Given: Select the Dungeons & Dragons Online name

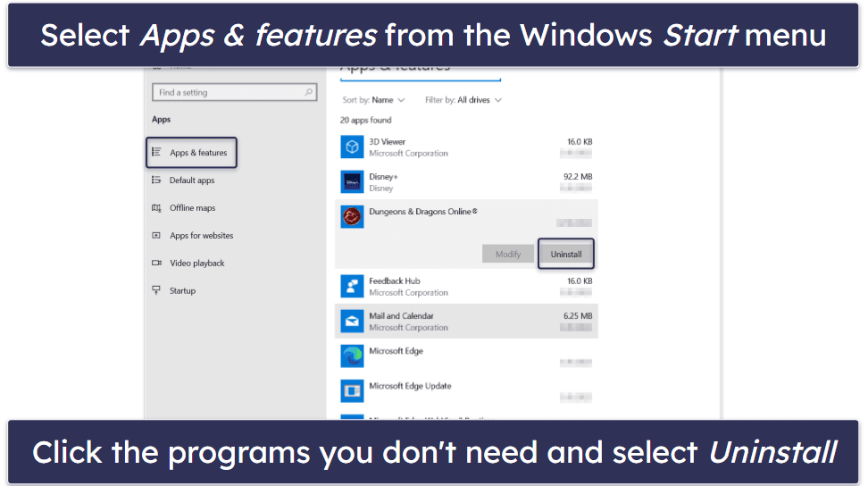Looking at the screenshot, I should [423, 212].
